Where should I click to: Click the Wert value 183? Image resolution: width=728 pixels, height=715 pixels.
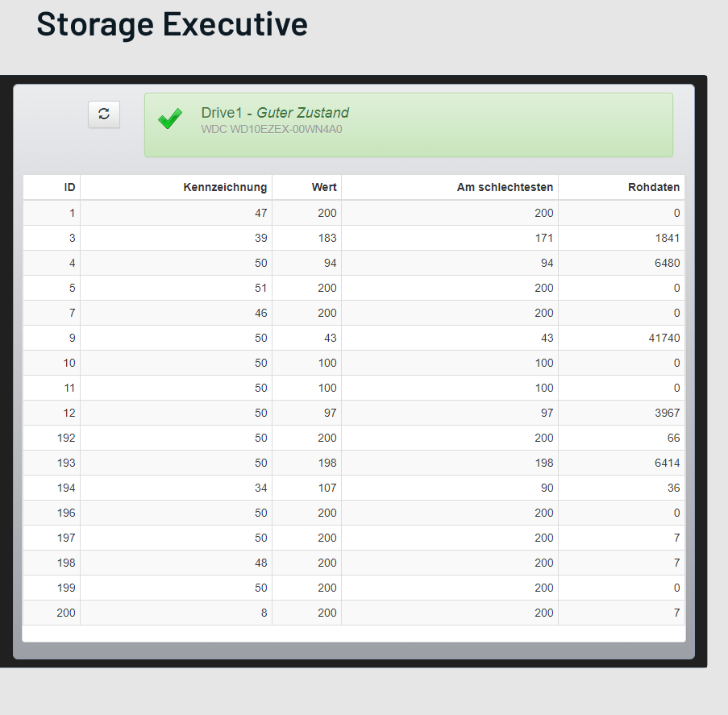327,238
